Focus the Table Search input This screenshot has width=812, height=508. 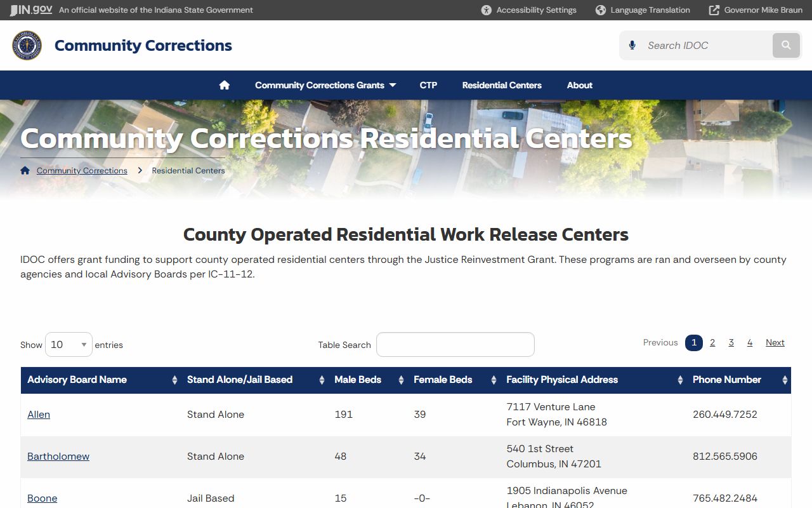click(455, 345)
